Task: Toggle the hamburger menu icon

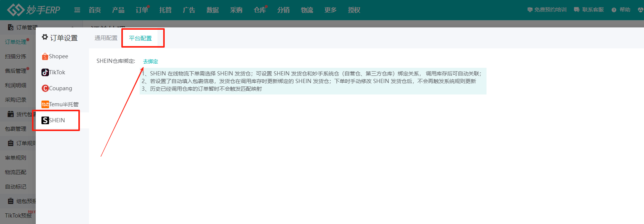Action: pos(77,10)
